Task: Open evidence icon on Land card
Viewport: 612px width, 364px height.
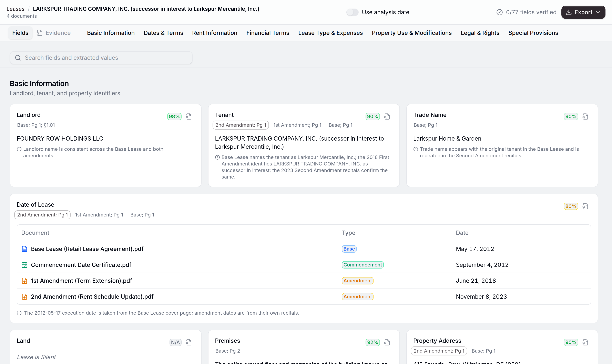Action: (188, 342)
